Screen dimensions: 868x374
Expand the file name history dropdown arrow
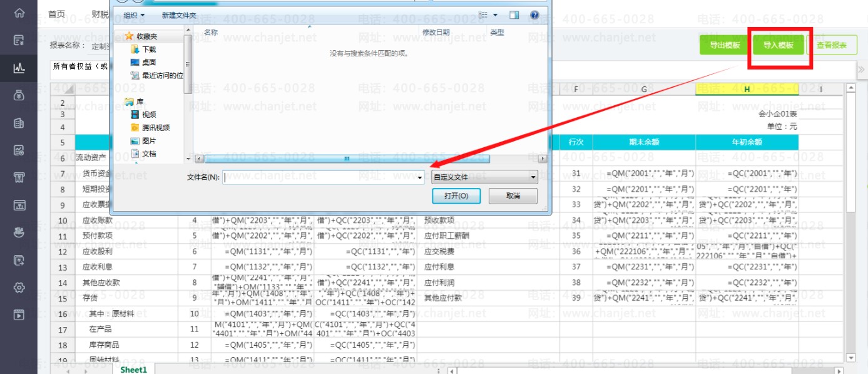[x=420, y=178]
